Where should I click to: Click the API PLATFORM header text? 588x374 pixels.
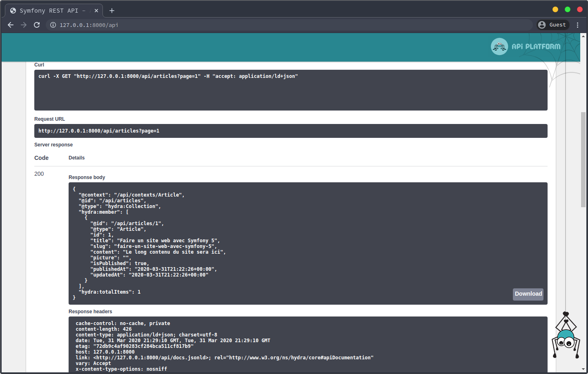[536, 46]
